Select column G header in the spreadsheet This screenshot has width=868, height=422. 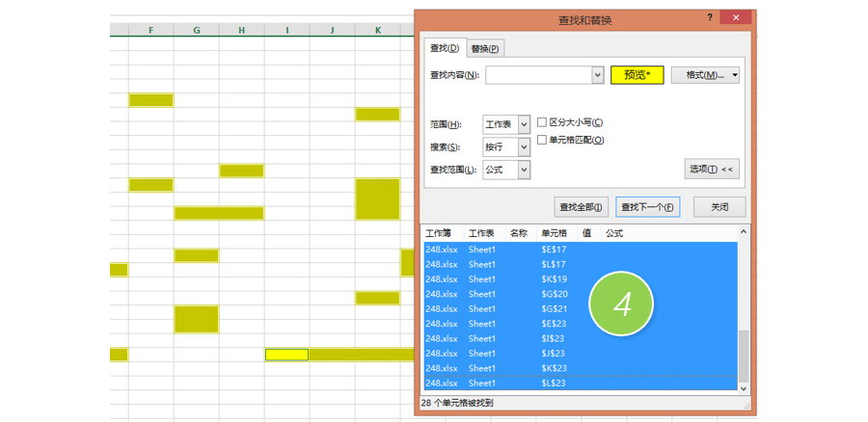pyautogui.click(x=197, y=31)
